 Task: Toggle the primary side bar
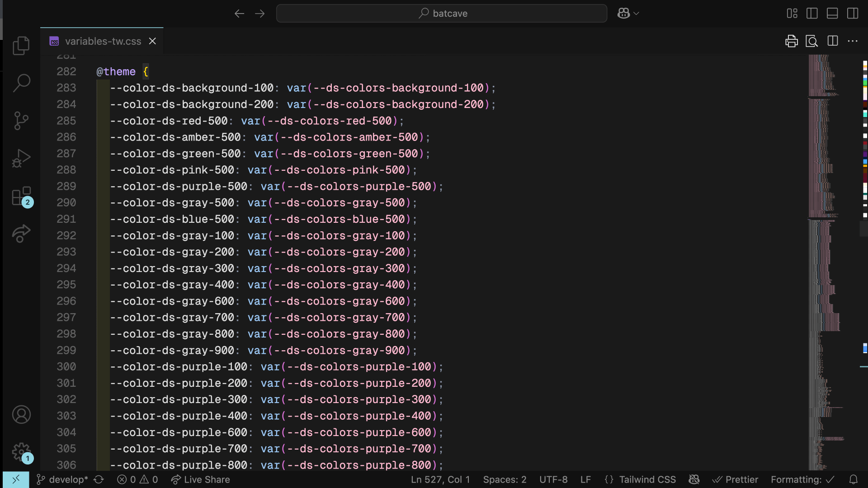point(812,14)
